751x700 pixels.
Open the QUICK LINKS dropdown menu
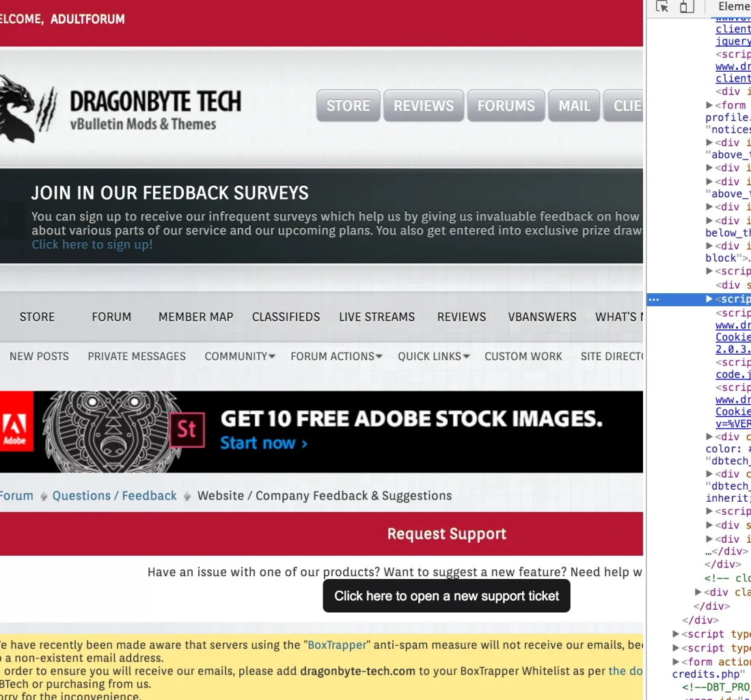tap(433, 356)
